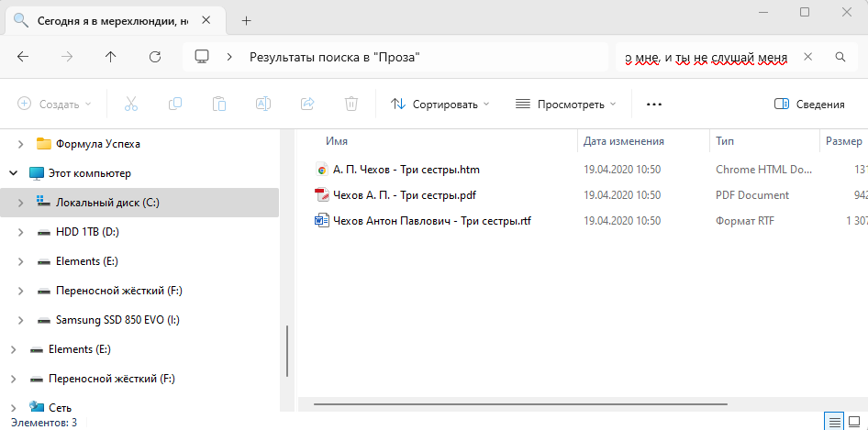Viewport: 868px width, 430px height.
Task: Sort by the Имя column header
Action: pos(337,141)
